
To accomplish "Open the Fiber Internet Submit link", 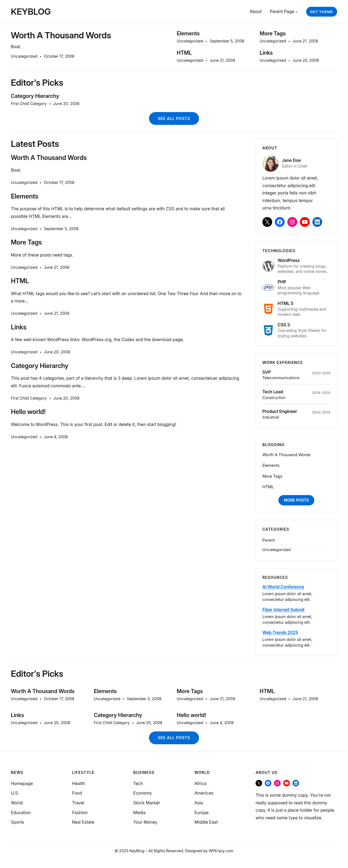I will coord(283,610).
